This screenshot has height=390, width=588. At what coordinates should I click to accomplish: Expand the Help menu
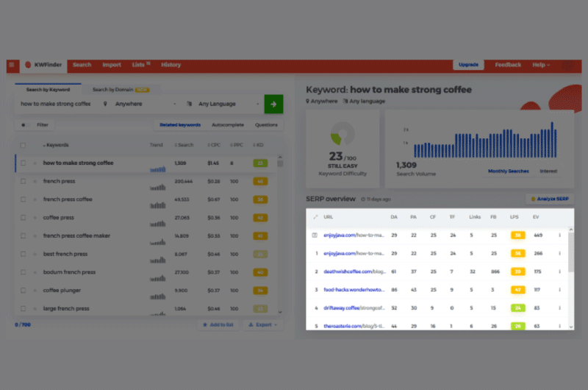(x=541, y=65)
